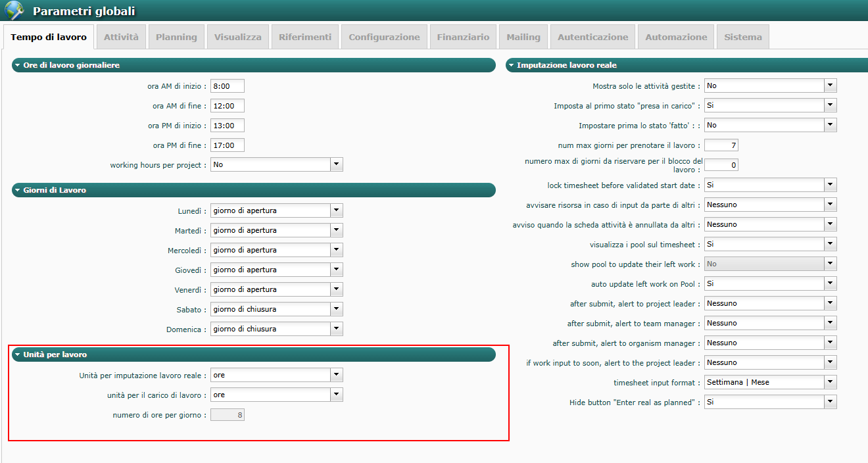Click the ora AM di inizio field

(227, 85)
